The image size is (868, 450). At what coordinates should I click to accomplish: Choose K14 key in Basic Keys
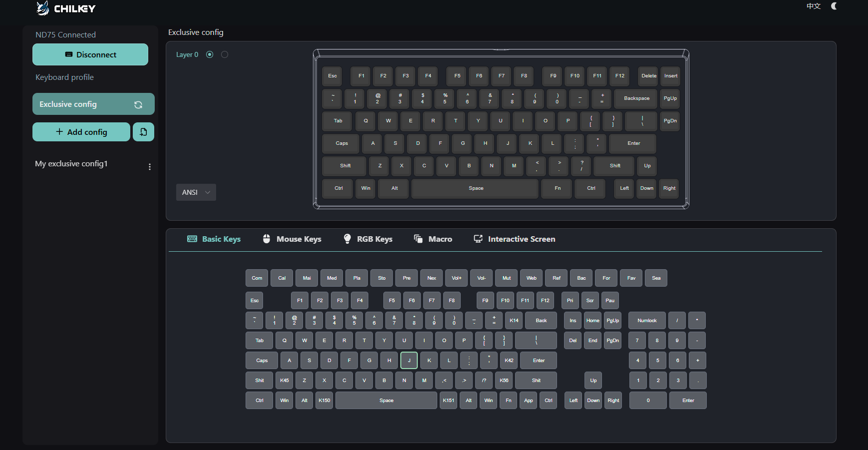coord(514,321)
